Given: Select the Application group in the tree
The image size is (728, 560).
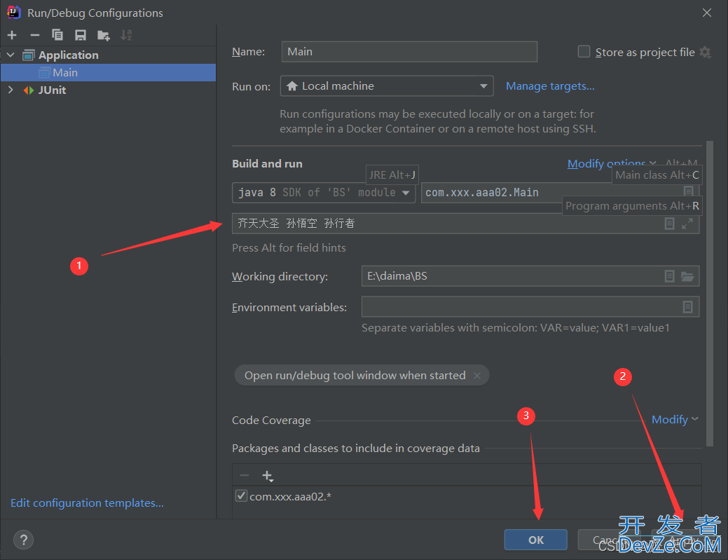Looking at the screenshot, I should click(68, 55).
